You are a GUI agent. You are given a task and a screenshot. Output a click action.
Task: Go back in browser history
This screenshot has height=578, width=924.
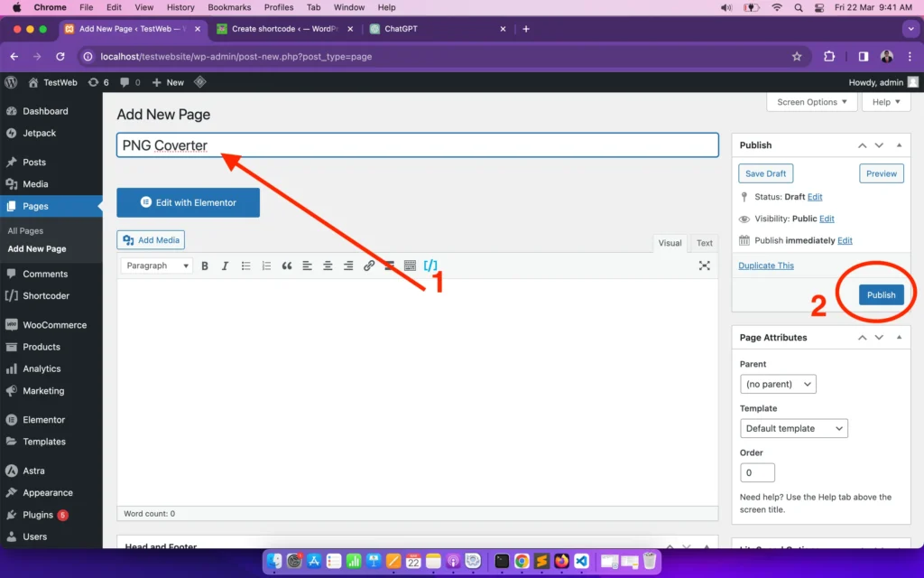14,57
